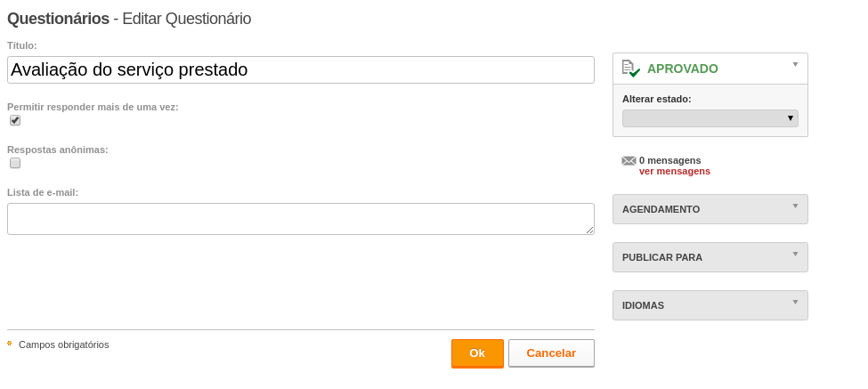The height and width of the screenshot is (389, 868).
Task: Open the ver mensagens link
Action: (x=674, y=172)
